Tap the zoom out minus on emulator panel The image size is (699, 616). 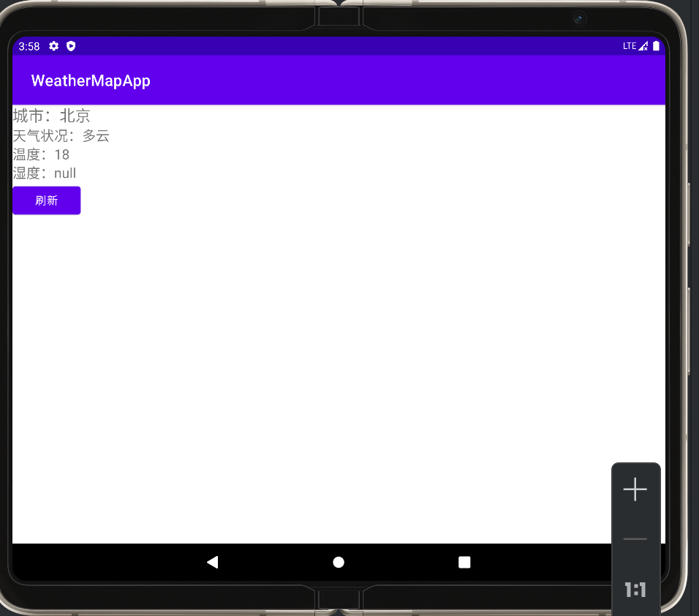tap(635, 539)
